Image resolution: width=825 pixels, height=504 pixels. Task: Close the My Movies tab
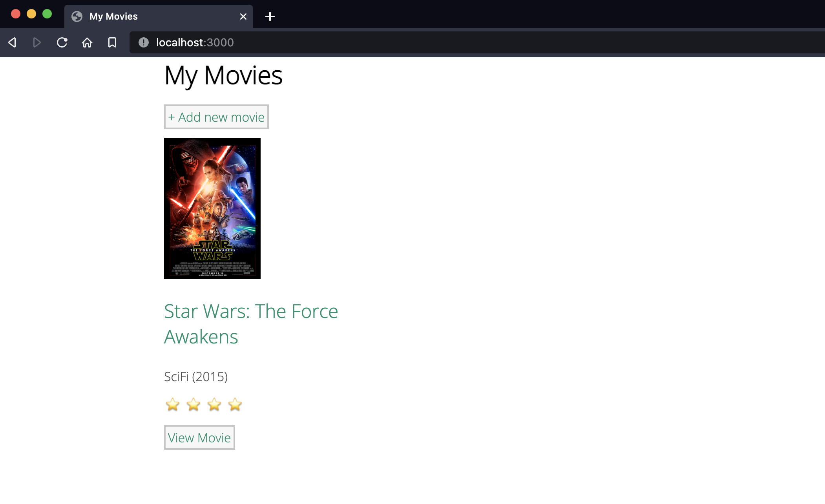tap(243, 16)
